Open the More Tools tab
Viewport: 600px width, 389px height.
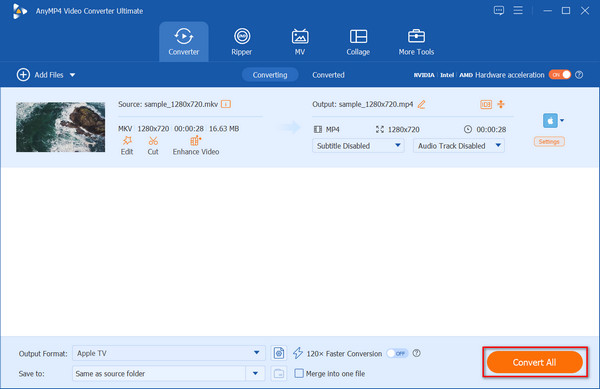point(416,42)
